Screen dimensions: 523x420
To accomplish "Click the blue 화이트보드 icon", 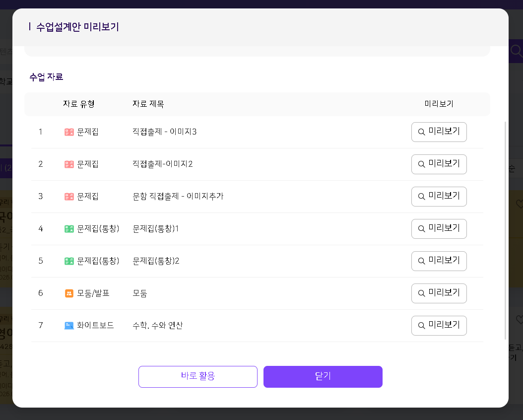I will pyautogui.click(x=69, y=326).
